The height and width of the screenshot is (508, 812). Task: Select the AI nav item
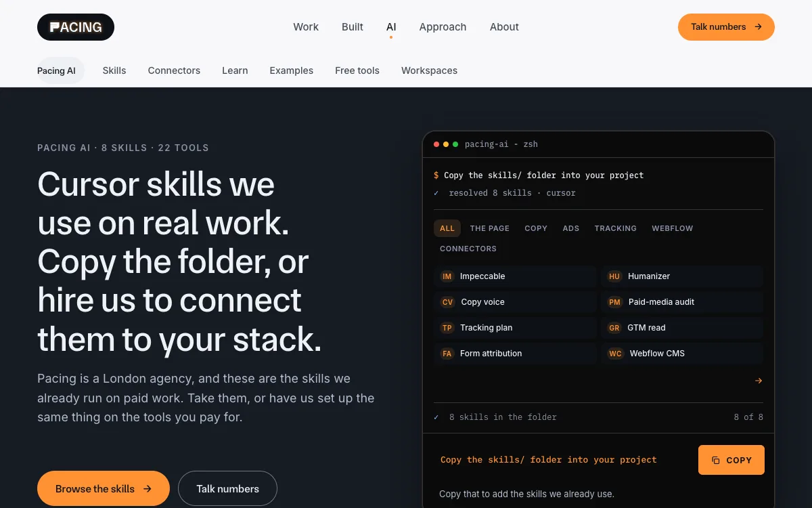tap(391, 27)
